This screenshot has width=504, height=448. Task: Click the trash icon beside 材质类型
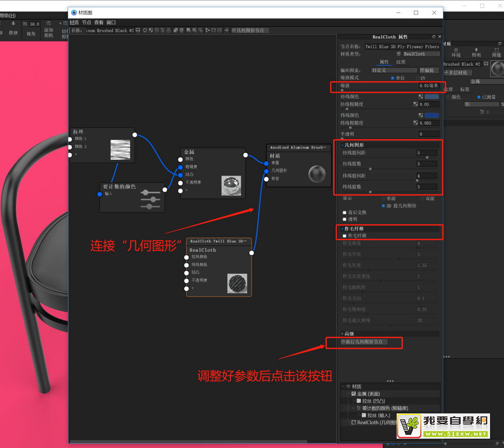click(x=399, y=54)
